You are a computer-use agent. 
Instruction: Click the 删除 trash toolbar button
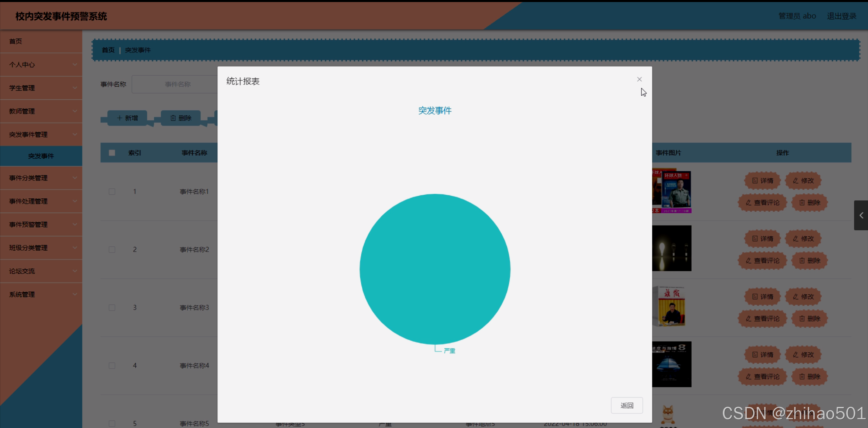point(181,118)
